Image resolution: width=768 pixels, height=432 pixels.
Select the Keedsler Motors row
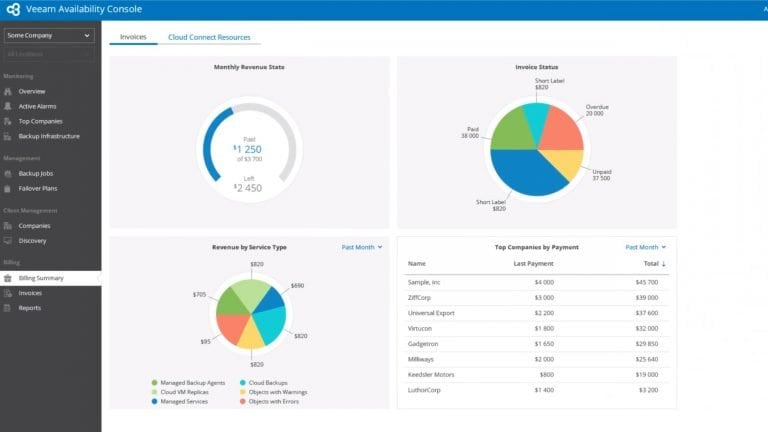537,375
